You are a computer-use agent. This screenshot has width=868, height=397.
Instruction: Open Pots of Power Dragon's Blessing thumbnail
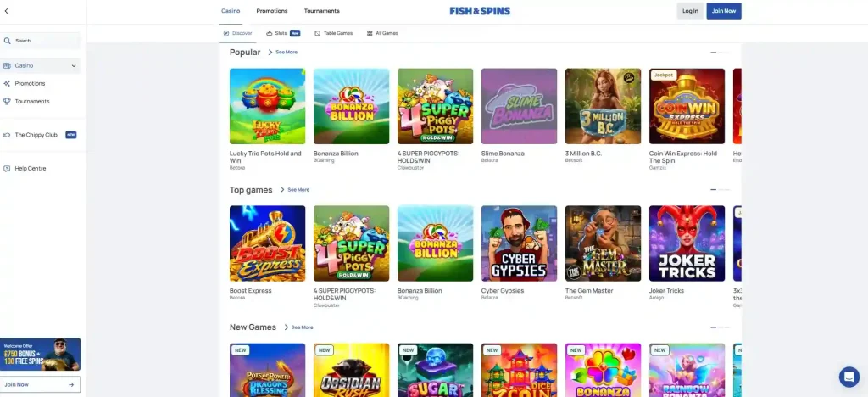click(x=267, y=371)
